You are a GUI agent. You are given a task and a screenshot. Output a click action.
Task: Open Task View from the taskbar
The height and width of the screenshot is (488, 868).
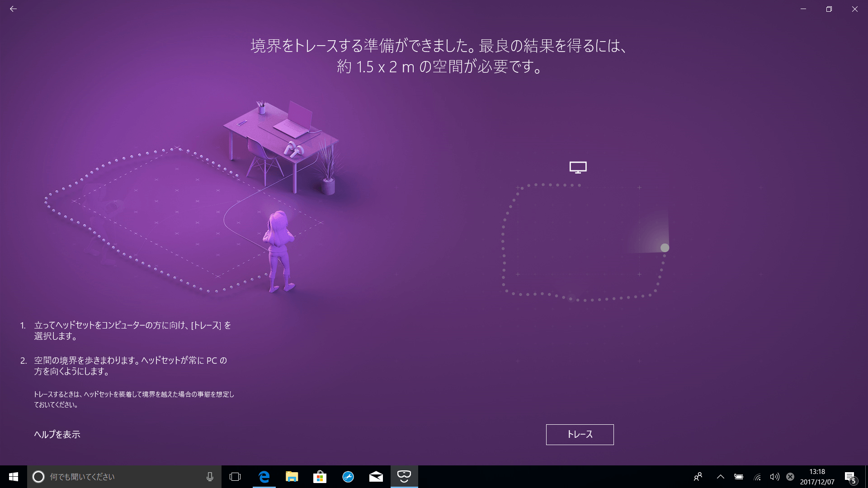(235, 477)
